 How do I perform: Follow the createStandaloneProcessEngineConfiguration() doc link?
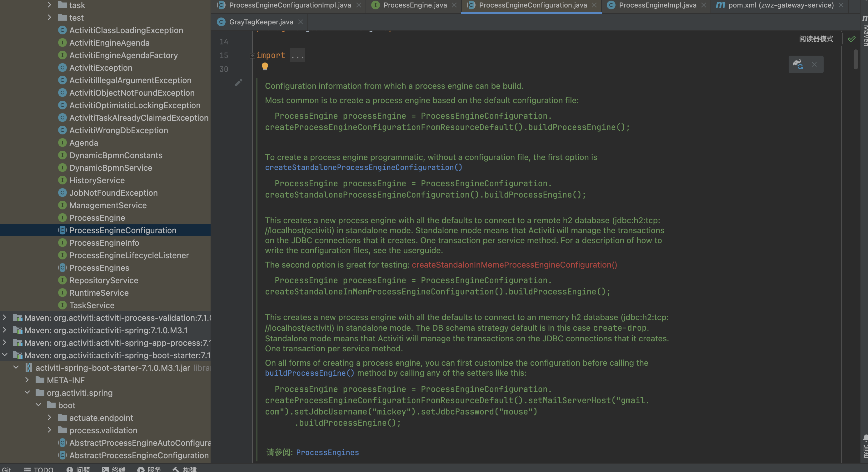point(363,168)
